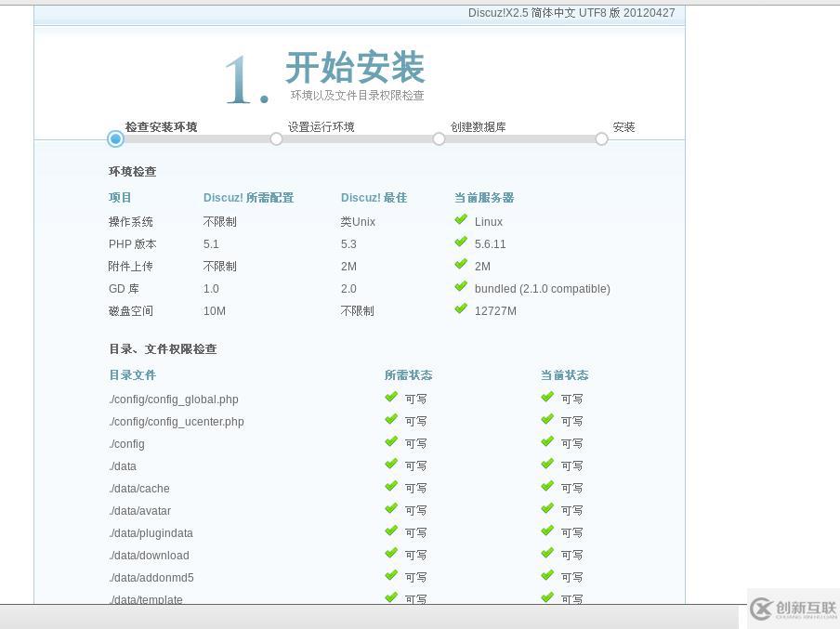This screenshot has width=840, height=629.
Task: Click the 环境检查 section heading
Action: point(132,172)
